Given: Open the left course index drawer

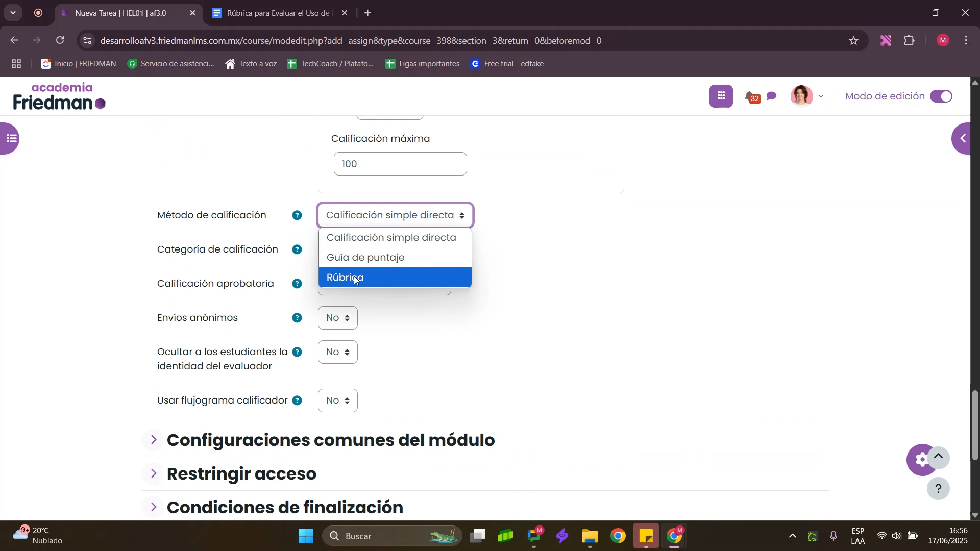Looking at the screenshot, I should pos(10,138).
